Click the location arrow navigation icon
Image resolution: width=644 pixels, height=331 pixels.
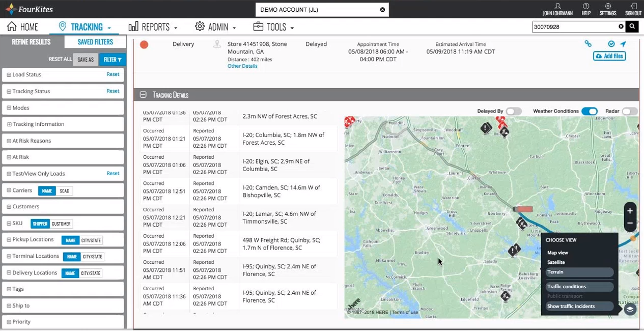[x=623, y=44]
